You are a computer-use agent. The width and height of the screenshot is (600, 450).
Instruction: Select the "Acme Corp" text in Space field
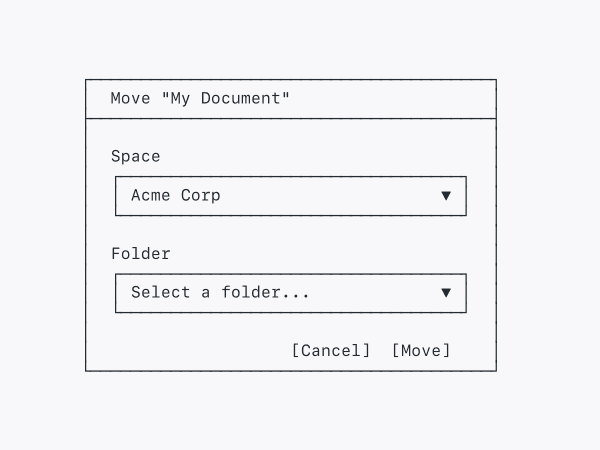[x=176, y=196]
